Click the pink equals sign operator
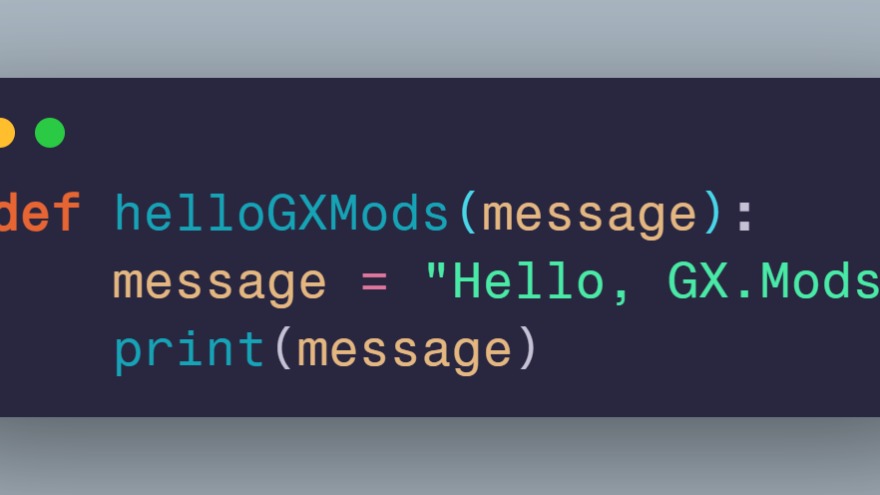This screenshot has width=880, height=495. 374,282
